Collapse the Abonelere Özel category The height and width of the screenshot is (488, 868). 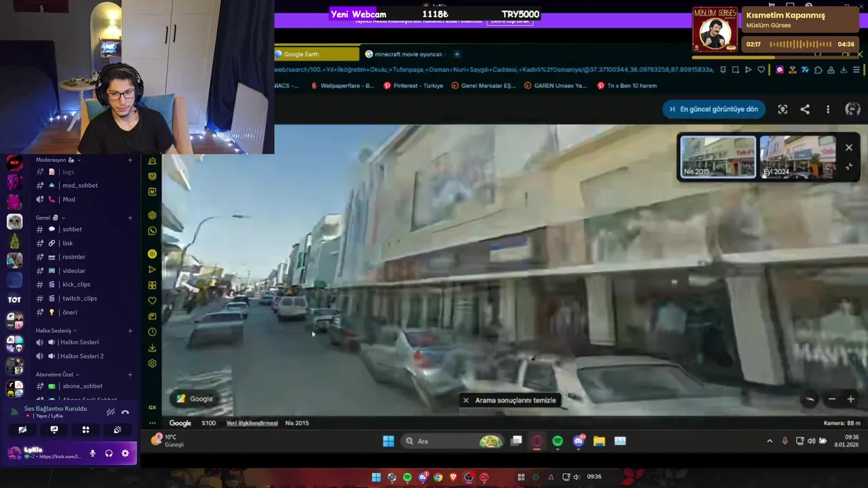[58, 374]
